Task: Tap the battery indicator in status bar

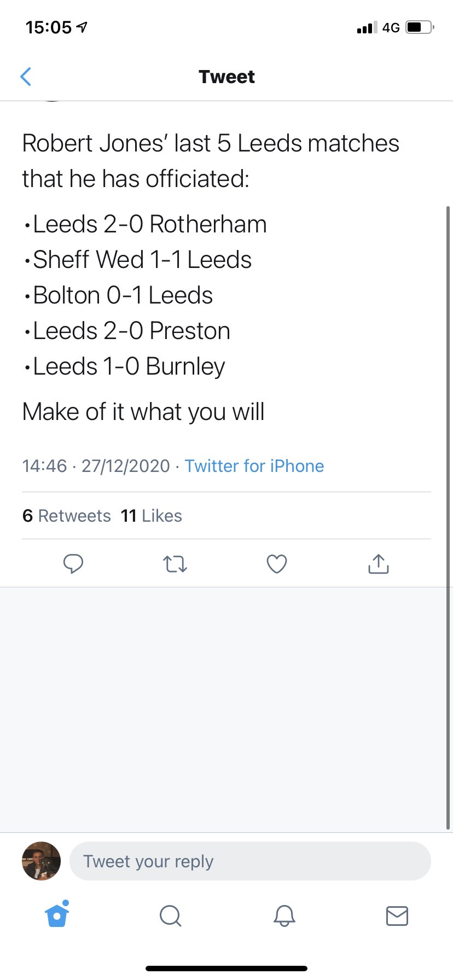Action: [419, 27]
